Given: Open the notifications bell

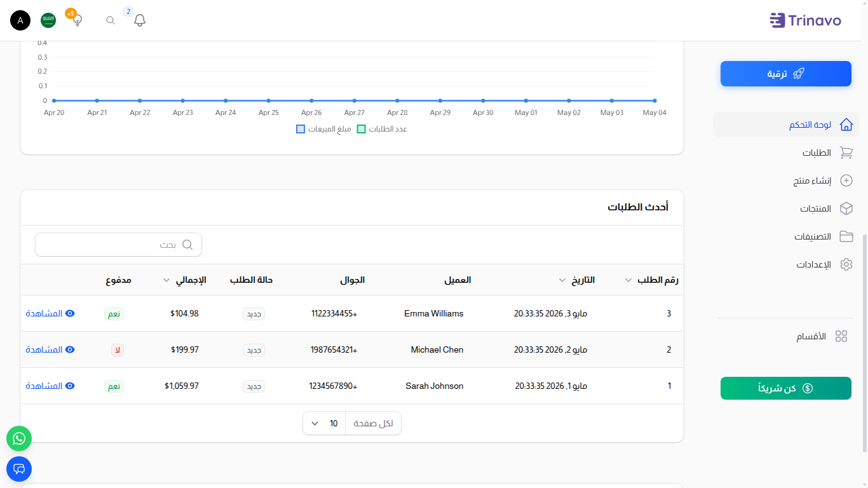Looking at the screenshot, I should 140,20.
